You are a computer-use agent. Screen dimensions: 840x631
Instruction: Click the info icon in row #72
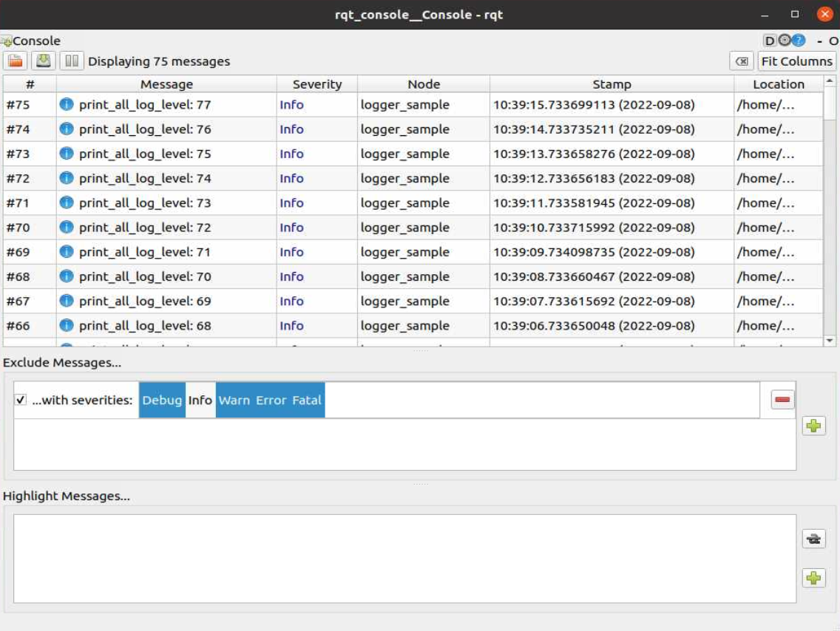(x=67, y=178)
